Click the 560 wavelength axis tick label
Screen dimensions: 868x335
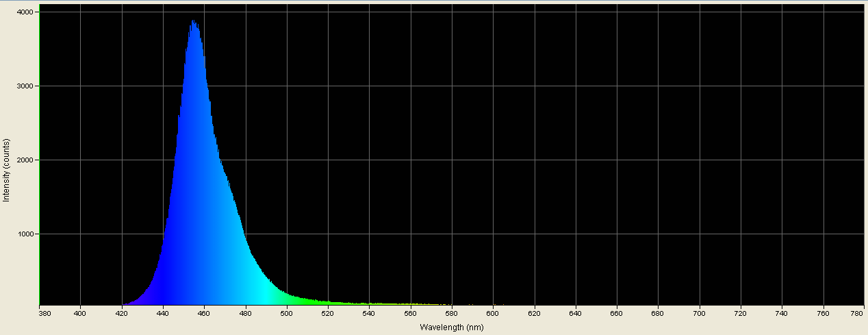(x=411, y=314)
